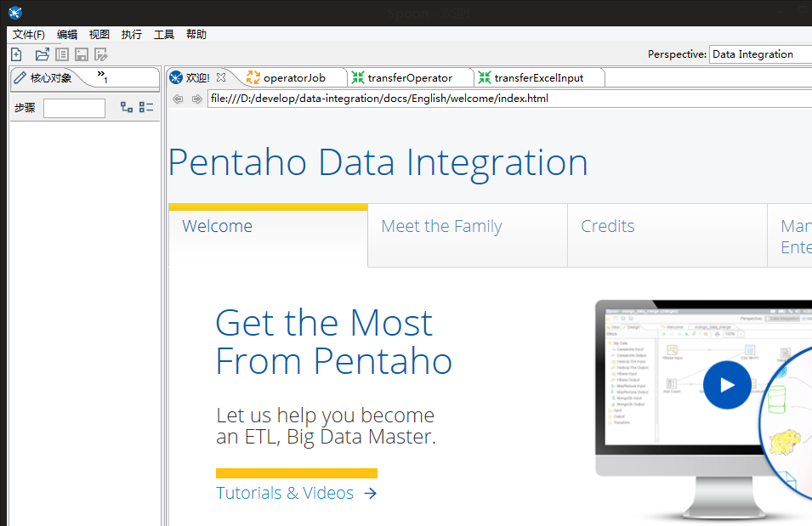The image size is (812, 526).
Task: Click the open file folder icon
Action: 42,54
